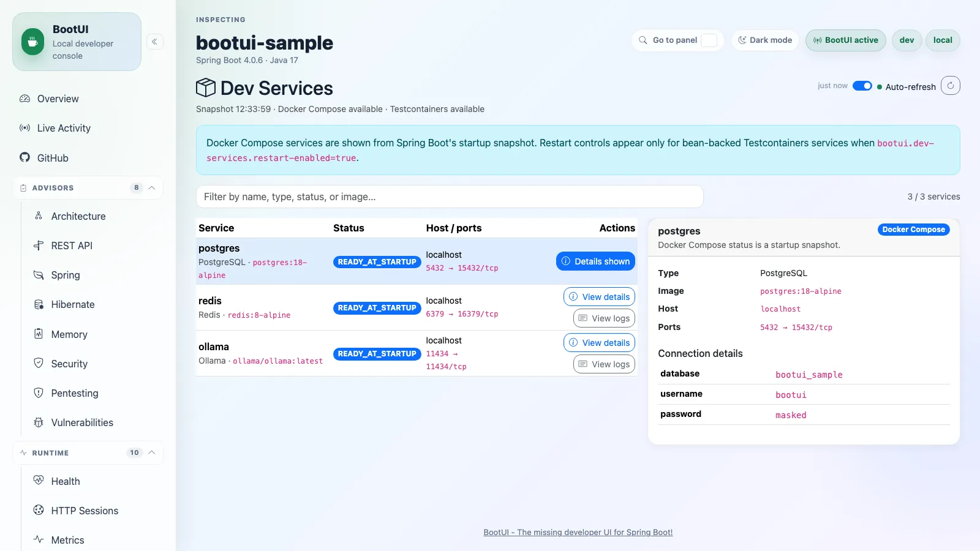Open Live Activity page
This screenshot has width=980, height=551.
coord(88,128)
